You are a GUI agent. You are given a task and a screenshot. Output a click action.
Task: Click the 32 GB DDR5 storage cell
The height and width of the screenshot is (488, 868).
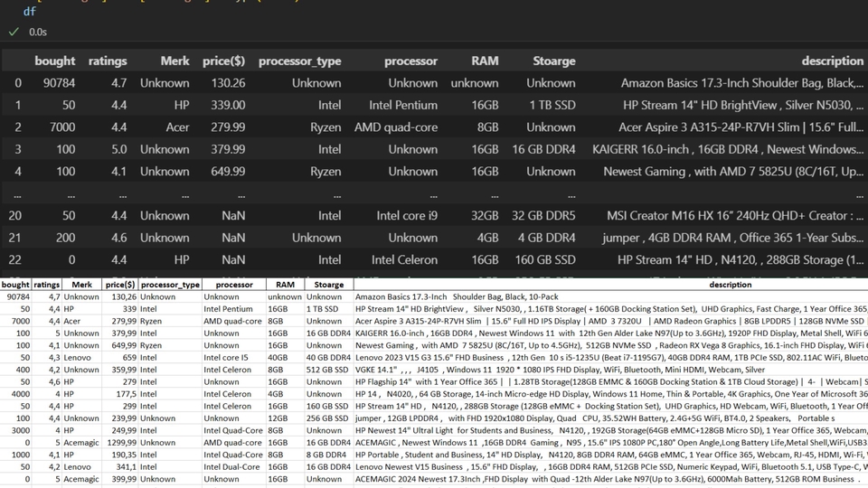(543, 216)
